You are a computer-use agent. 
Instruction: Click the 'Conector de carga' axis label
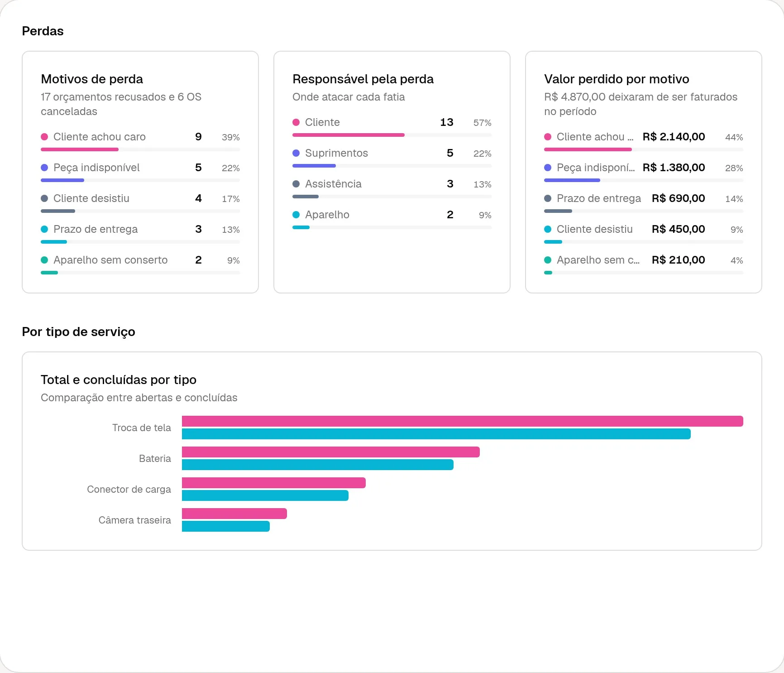129,489
